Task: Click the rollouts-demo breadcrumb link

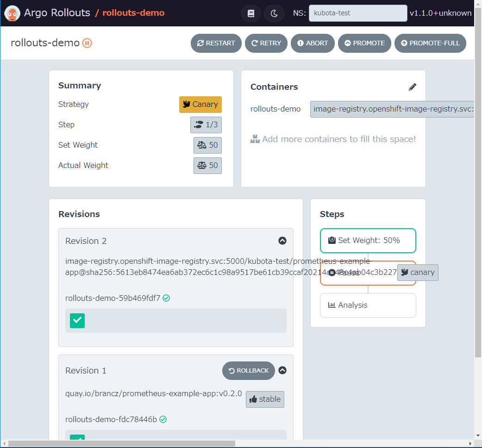Action: (x=133, y=13)
